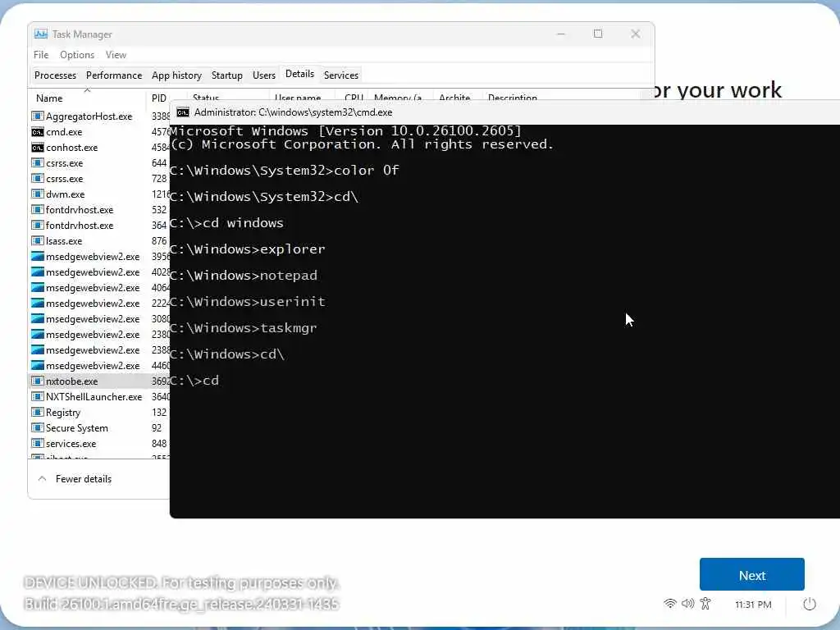Select the Details tab
The image size is (840, 630).
click(x=299, y=75)
